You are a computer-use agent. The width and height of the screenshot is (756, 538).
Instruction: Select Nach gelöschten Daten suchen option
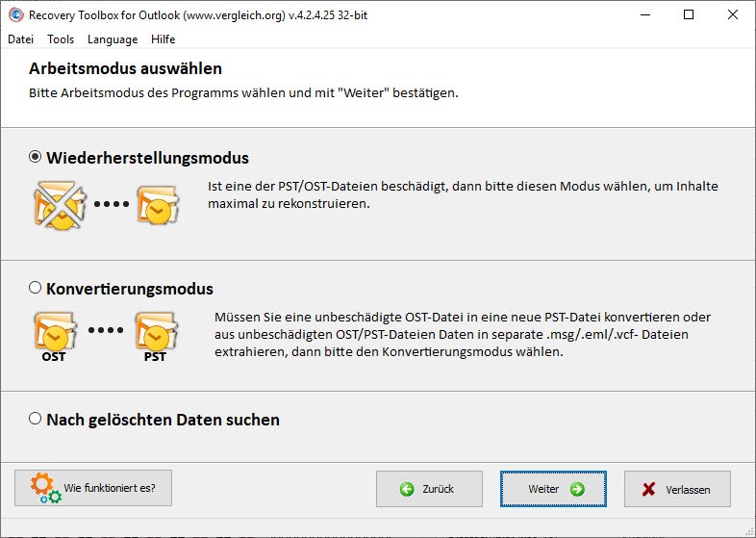tap(36, 419)
